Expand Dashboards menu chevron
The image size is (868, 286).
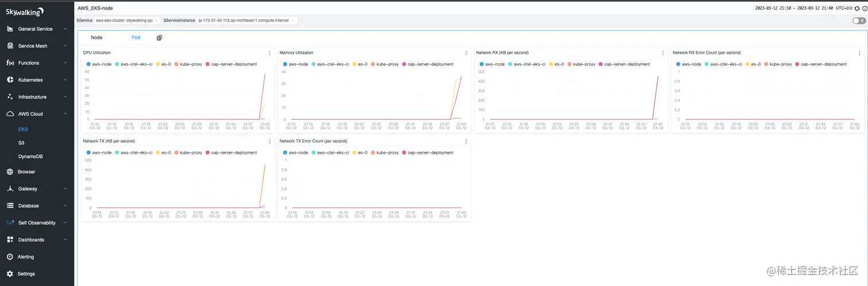[65, 240]
